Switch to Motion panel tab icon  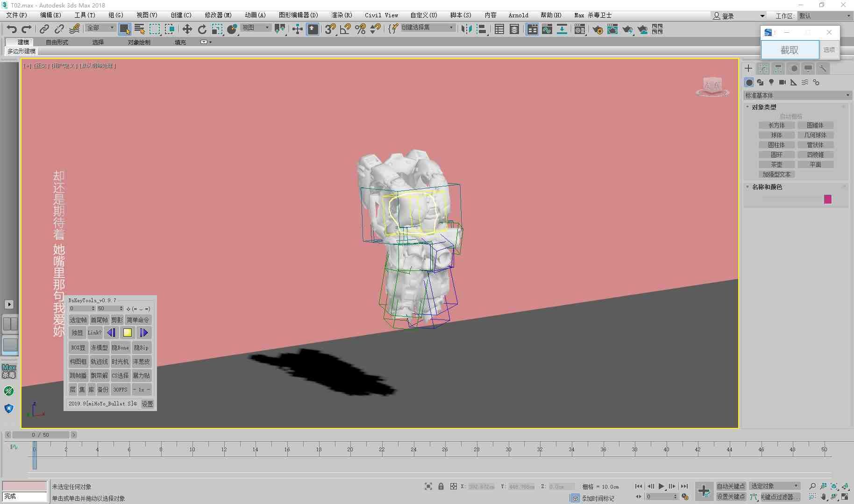pos(793,69)
